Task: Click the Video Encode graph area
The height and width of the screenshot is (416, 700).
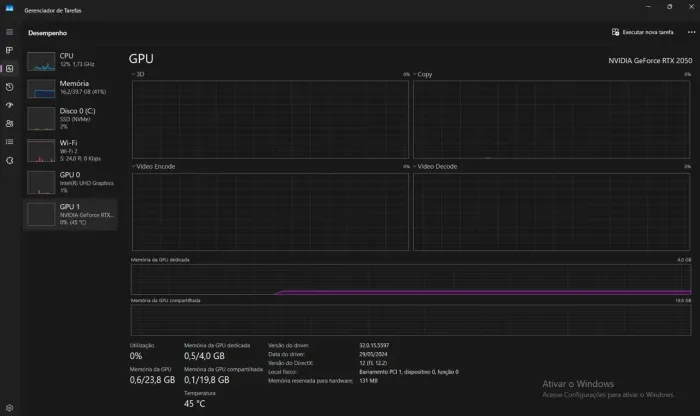Action: (270, 212)
